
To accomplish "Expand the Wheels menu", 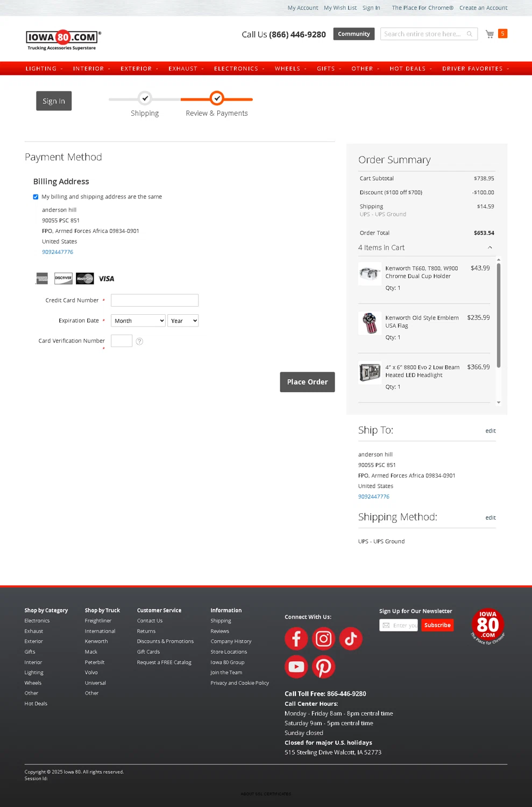I will pyautogui.click(x=290, y=69).
